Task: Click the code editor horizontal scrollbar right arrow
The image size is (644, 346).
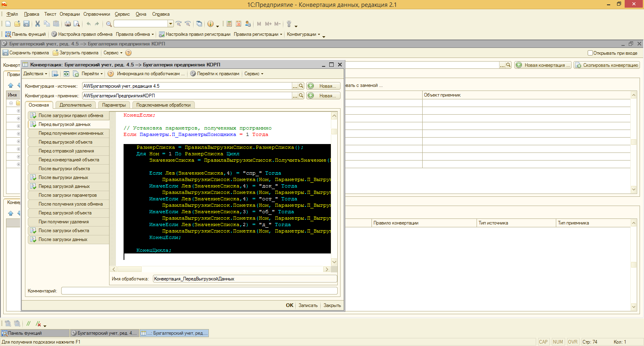Action: click(x=327, y=269)
